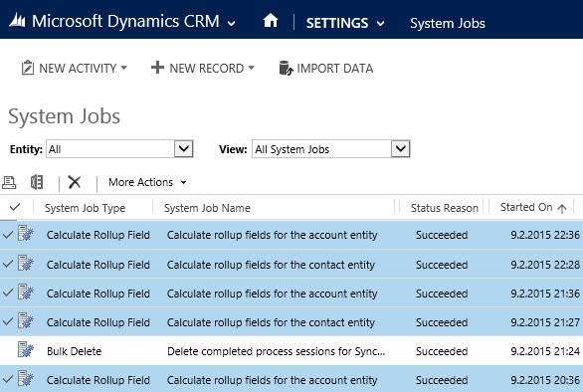Screen dimensions: 583x392
Task: Click Succeeded status in Bulk Delete row
Action: (442, 351)
